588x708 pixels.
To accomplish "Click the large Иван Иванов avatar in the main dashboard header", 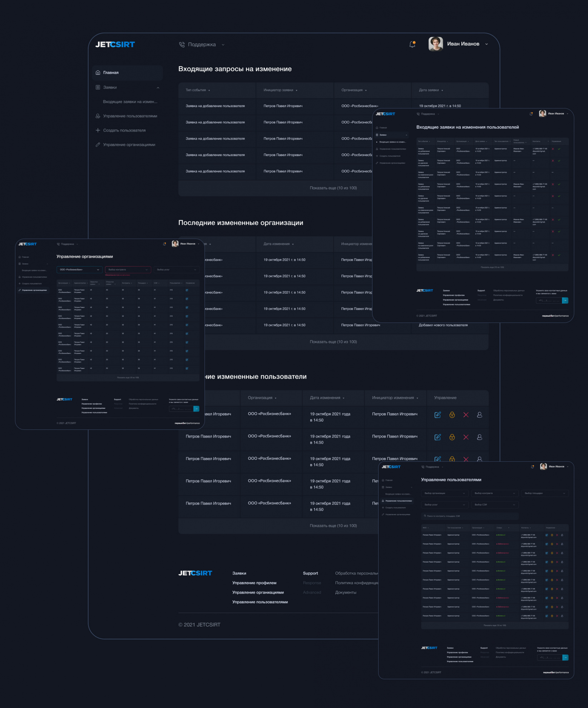I will coord(435,44).
